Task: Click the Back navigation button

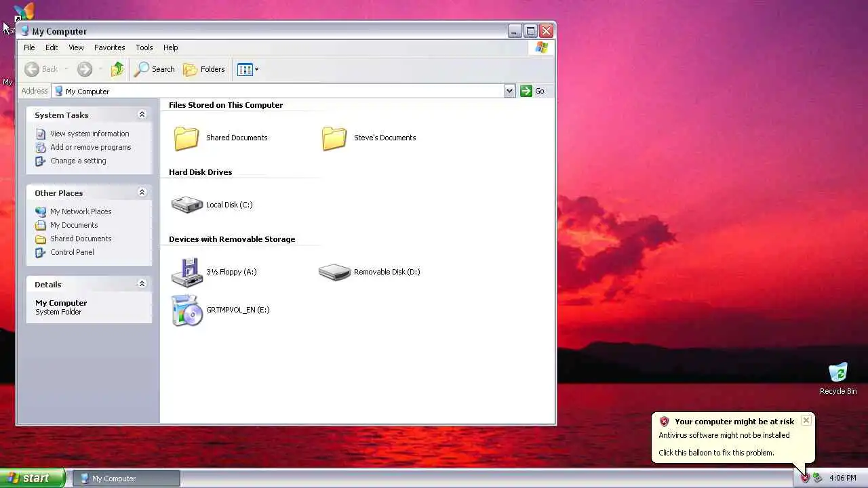Action: [41, 69]
